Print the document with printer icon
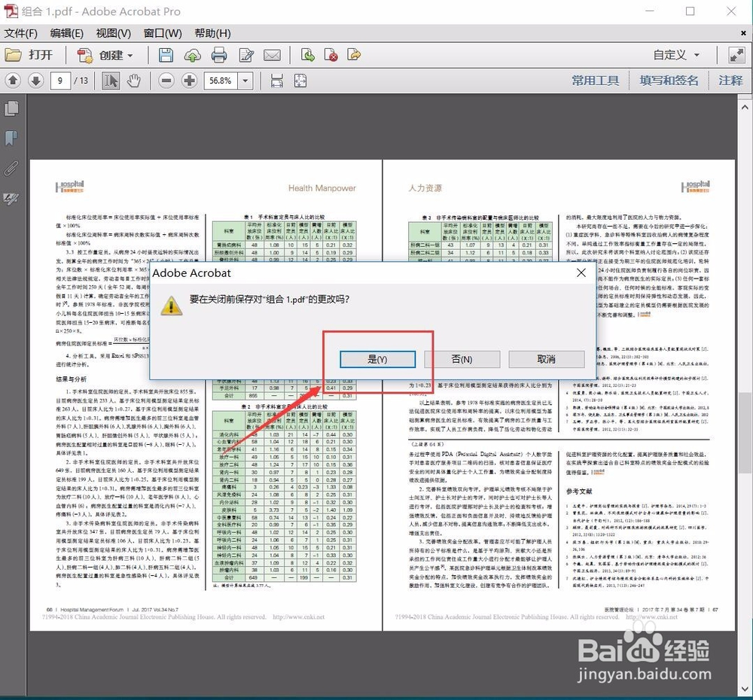753x700 pixels. [x=219, y=55]
